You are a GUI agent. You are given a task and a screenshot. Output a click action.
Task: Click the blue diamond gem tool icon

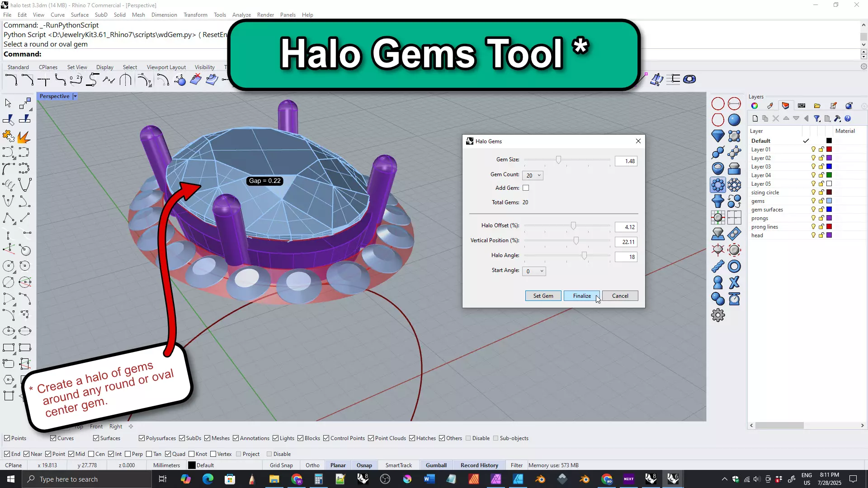coord(718,136)
